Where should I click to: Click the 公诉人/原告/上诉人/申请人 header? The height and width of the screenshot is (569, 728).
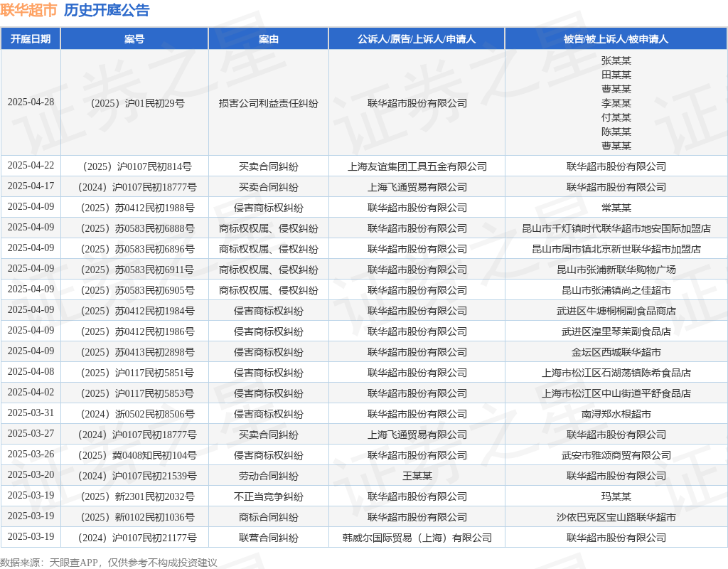click(x=417, y=39)
